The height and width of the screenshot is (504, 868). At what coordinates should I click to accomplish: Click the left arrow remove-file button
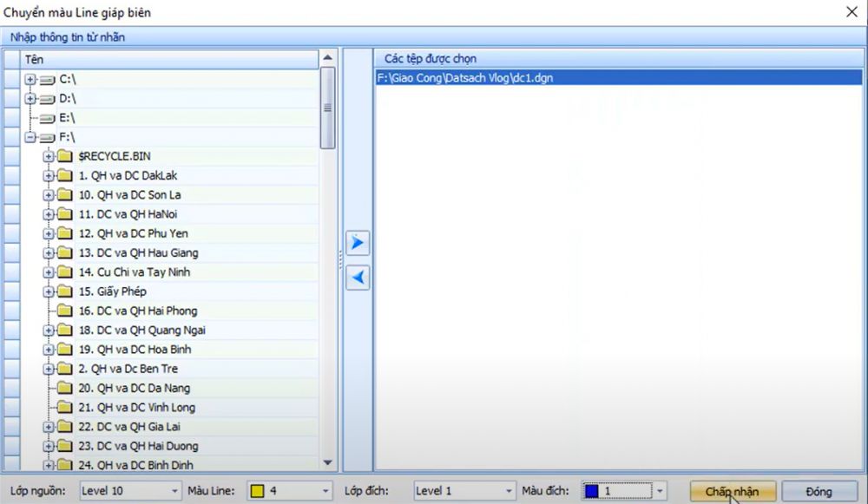click(x=358, y=278)
